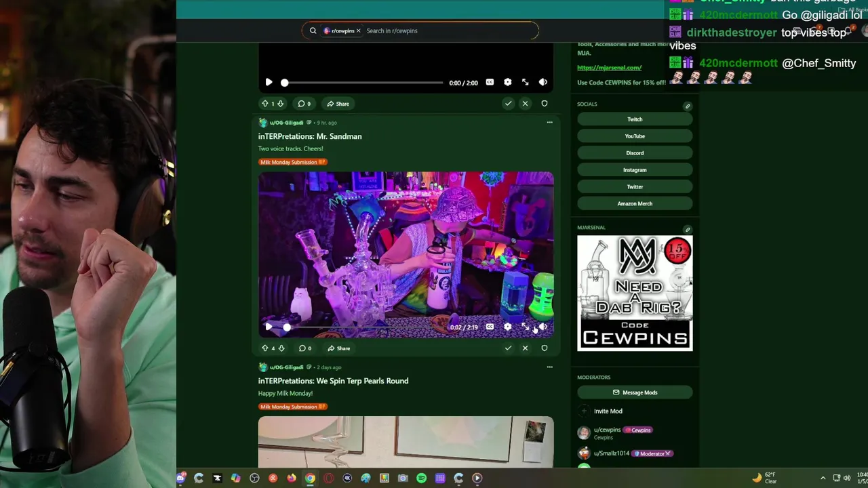
Task: Edit the Socials widget with the pencil icon
Action: 687,106
